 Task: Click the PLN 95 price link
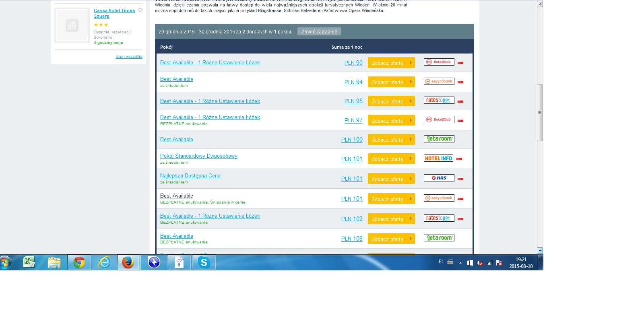353,101
